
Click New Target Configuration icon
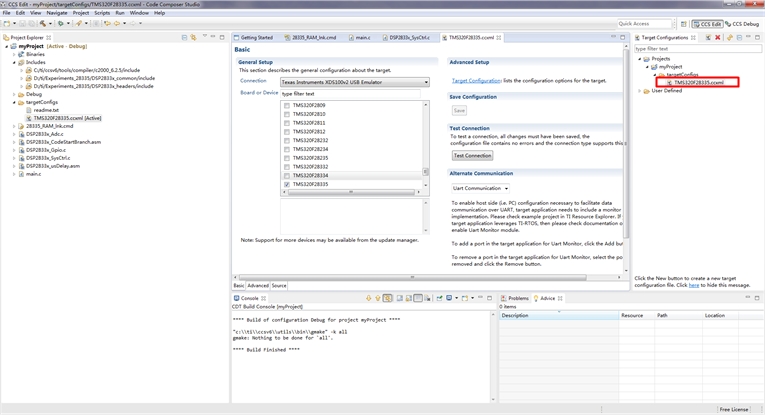pos(708,38)
